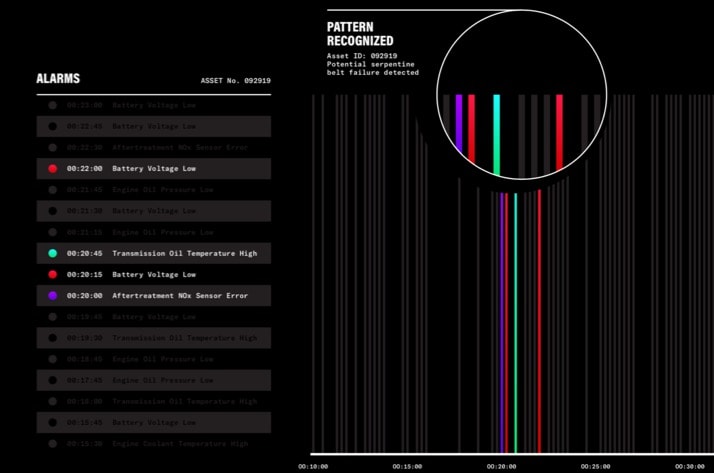Click the gray dot for the 00:21:30 alarm

point(52,211)
